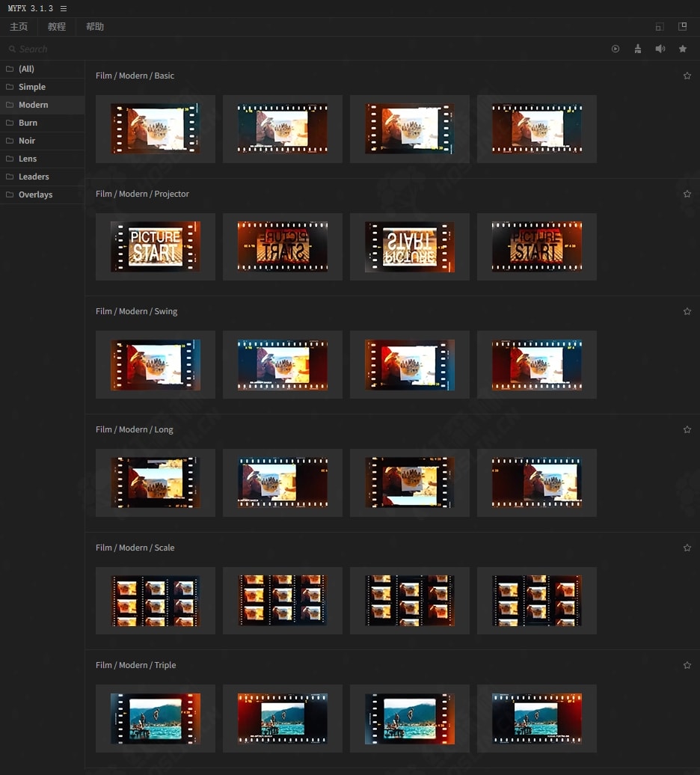Show favorites using filled star icon

[683, 49]
